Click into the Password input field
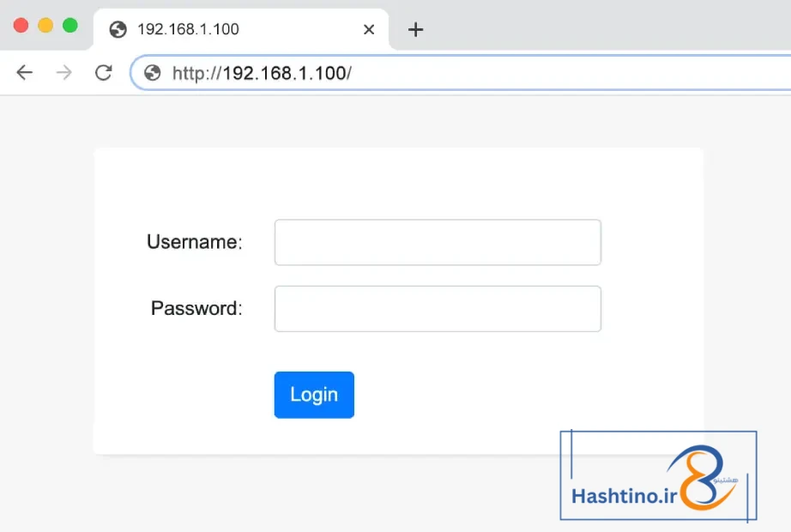The width and height of the screenshot is (791, 532). click(438, 309)
